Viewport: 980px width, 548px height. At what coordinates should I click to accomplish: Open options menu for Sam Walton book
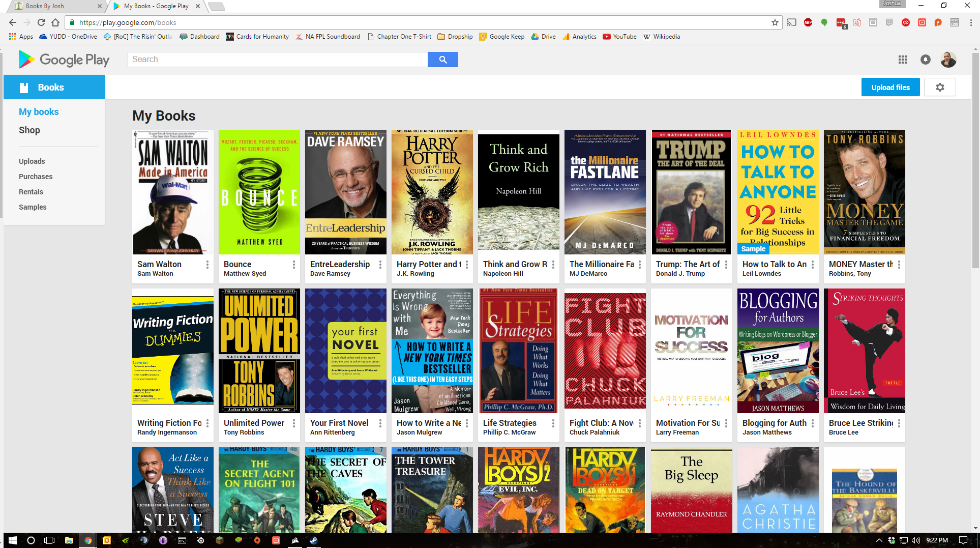click(x=207, y=265)
